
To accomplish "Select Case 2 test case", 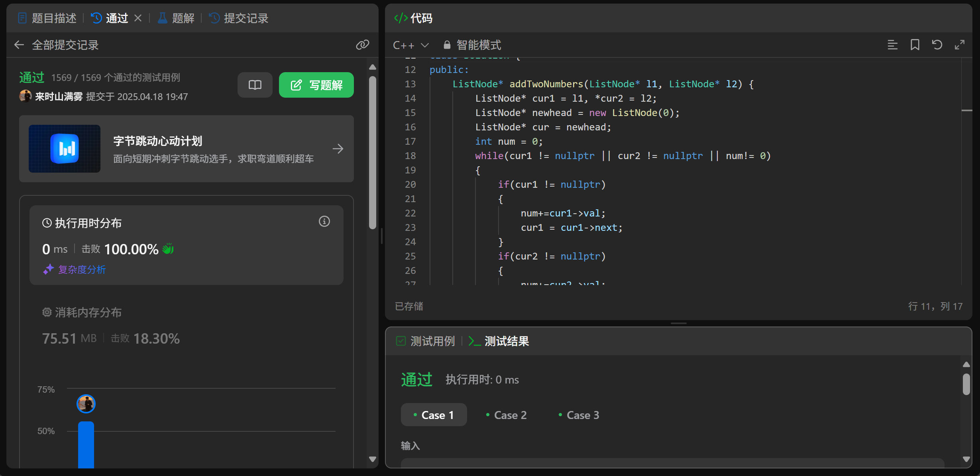I will [x=506, y=415].
